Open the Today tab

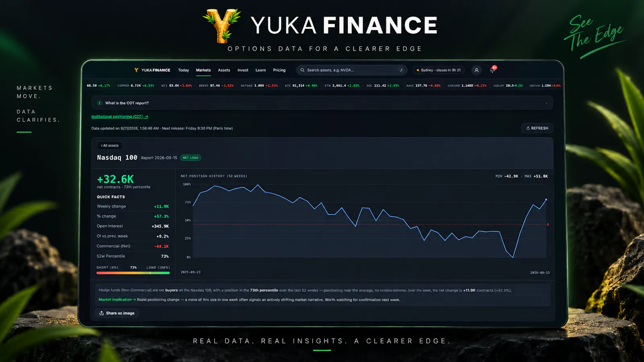point(184,70)
